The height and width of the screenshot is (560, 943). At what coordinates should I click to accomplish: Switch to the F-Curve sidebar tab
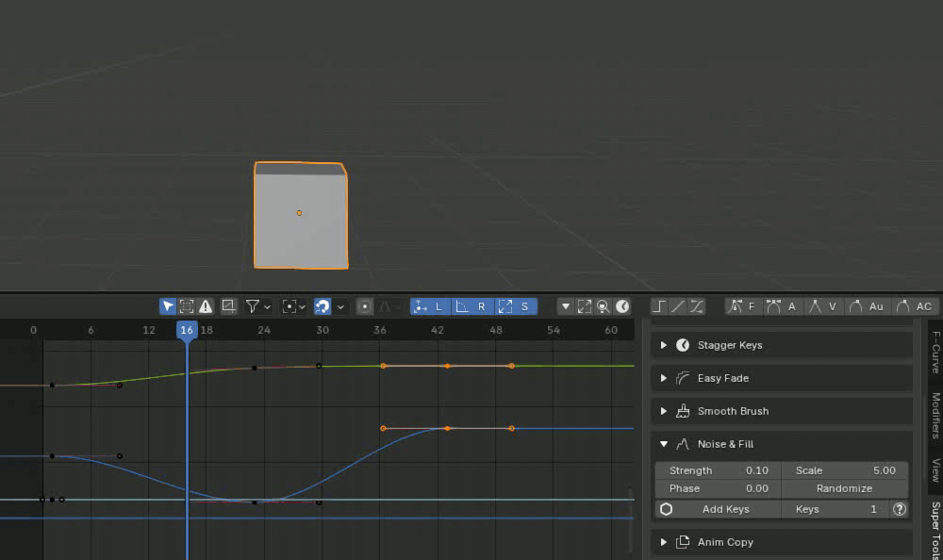(935, 352)
